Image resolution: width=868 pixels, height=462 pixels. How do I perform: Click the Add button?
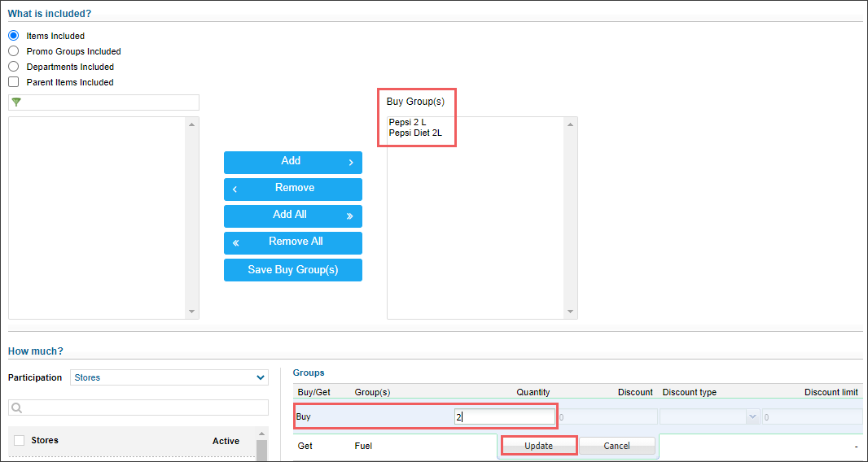click(293, 162)
